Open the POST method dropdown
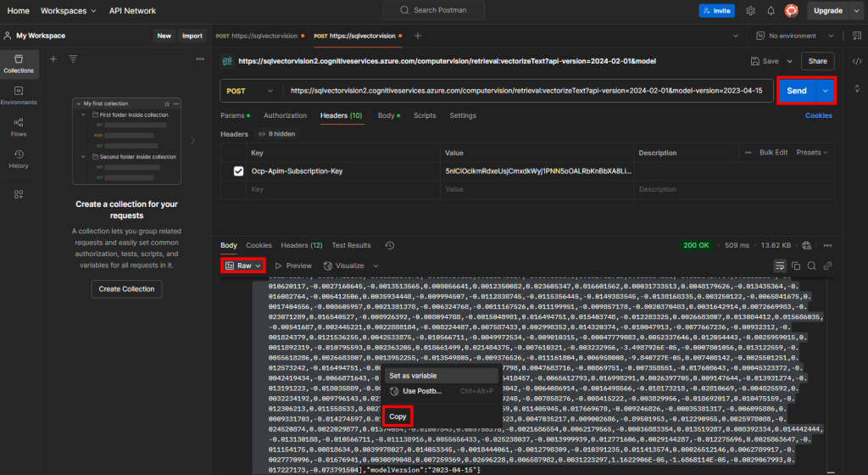Viewport: 868px width, 475px height. click(249, 91)
